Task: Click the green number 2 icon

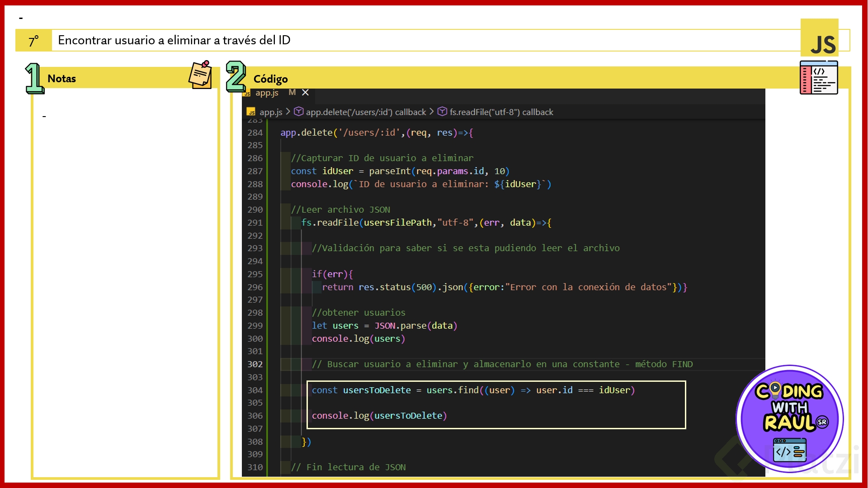Action: (x=236, y=76)
